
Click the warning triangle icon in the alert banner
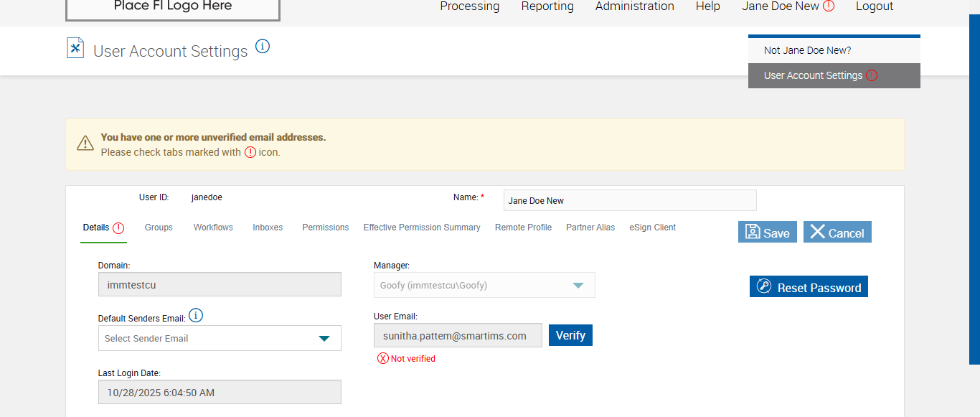(x=85, y=143)
